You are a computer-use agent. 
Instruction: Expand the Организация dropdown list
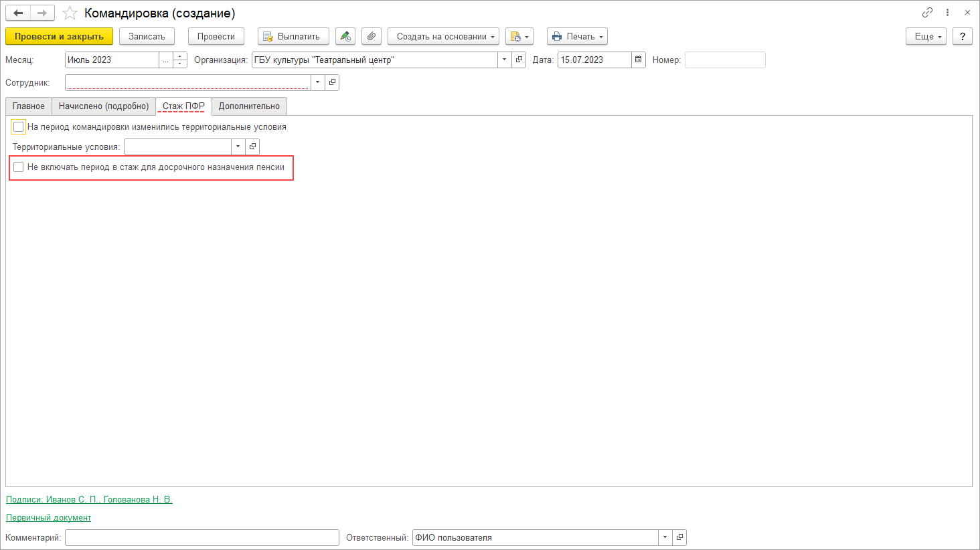[x=505, y=60]
